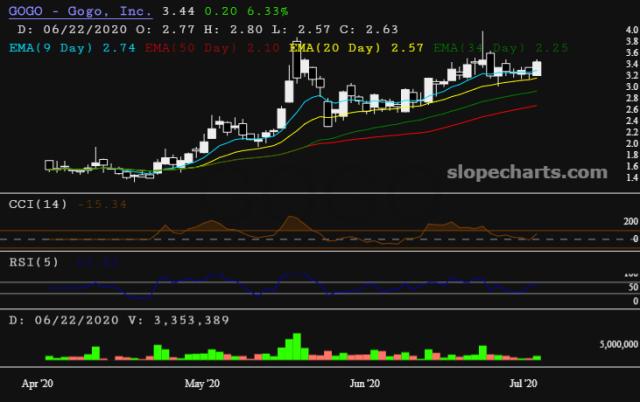The height and width of the screenshot is (402, 640).
Task: Click the May '20 date axis label
Action: click(x=202, y=383)
